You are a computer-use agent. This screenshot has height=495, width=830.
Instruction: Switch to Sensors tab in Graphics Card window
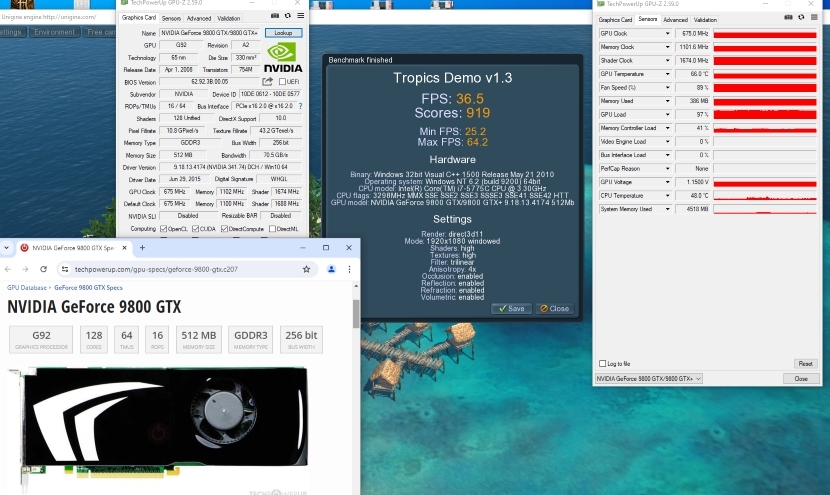(171, 18)
